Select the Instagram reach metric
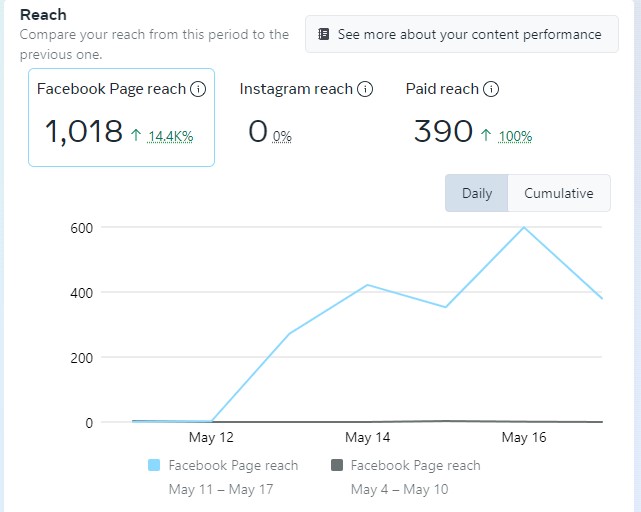641x512 pixels. tap(296, 89)
